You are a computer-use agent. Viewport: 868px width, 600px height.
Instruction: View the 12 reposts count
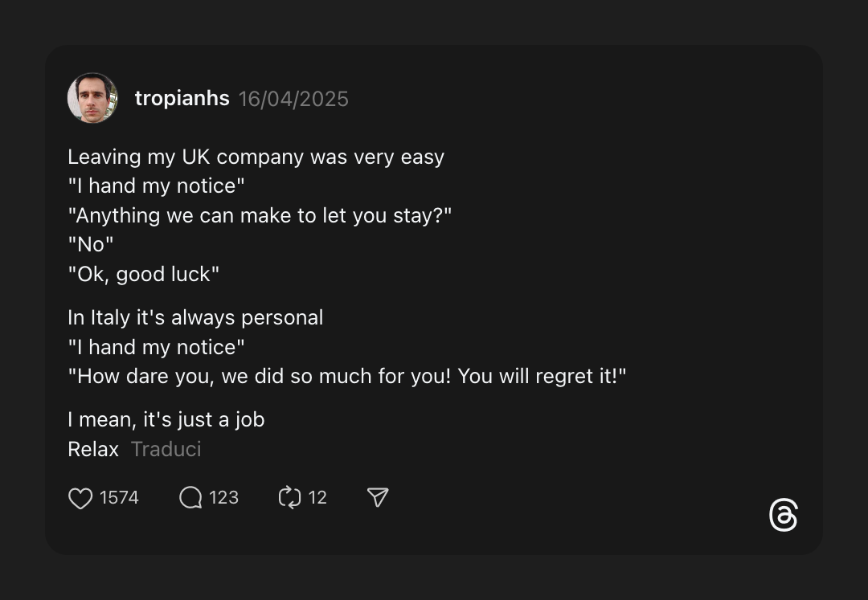pyautogui.click(x=317, y=498)
